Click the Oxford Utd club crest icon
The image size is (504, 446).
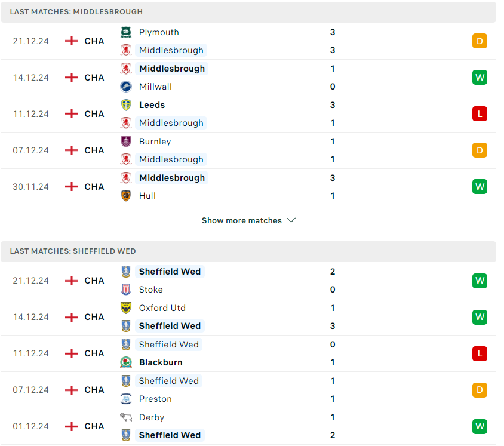point(126,308)
